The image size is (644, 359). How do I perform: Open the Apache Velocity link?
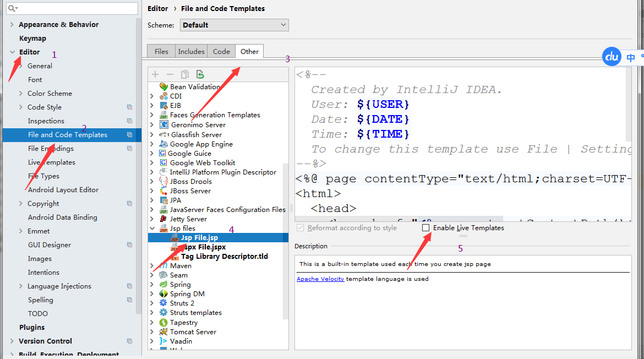point(320,279)
